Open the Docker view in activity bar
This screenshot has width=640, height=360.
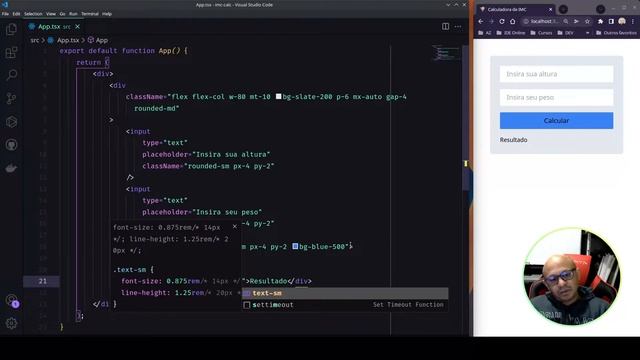11,168
